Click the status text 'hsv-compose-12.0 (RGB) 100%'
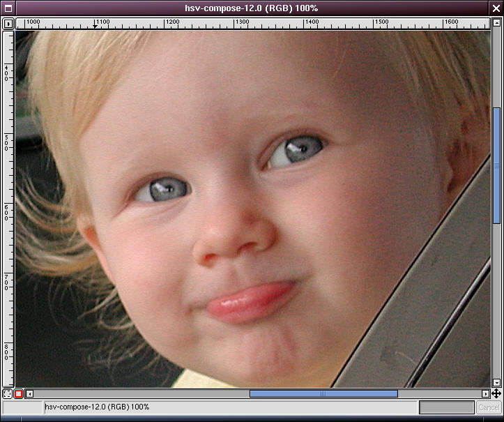Image resolution: width=504 pixels, height=422 pixels. click(97, 407)
